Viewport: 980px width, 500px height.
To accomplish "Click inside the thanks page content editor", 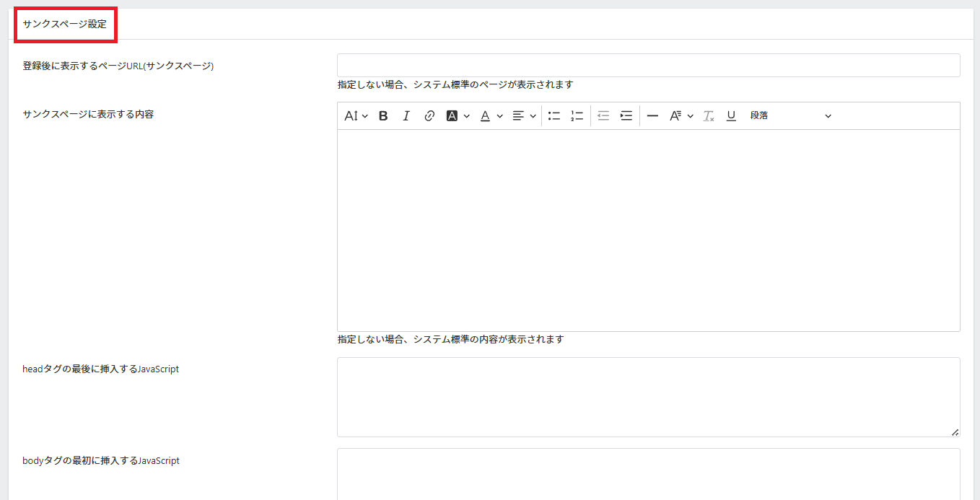I will click(x=648, y=230).
